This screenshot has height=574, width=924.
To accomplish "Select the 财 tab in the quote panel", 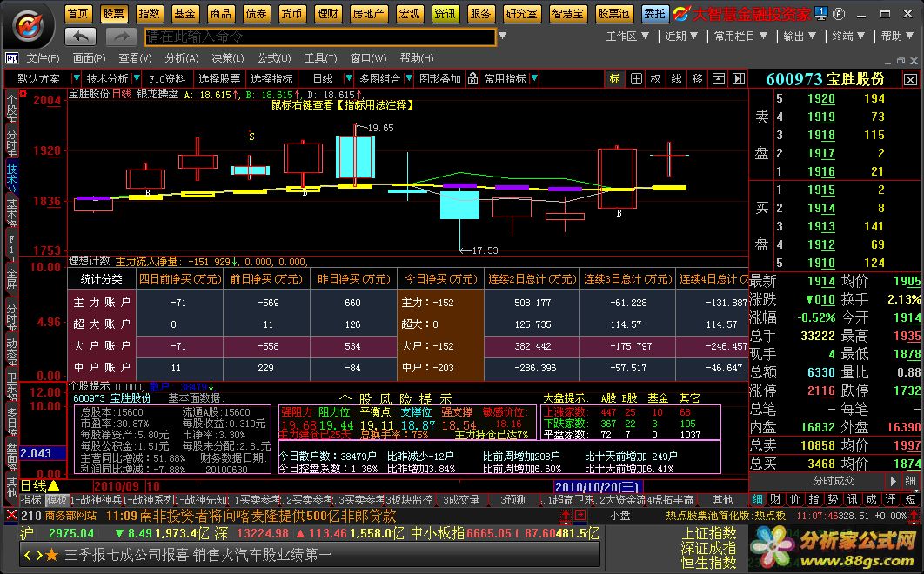I will pos(775,499).
